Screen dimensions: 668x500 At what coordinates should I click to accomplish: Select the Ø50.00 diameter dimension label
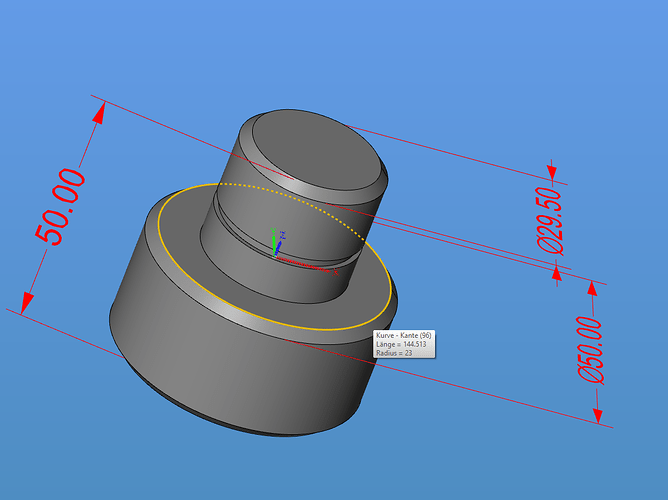[590, 349]
